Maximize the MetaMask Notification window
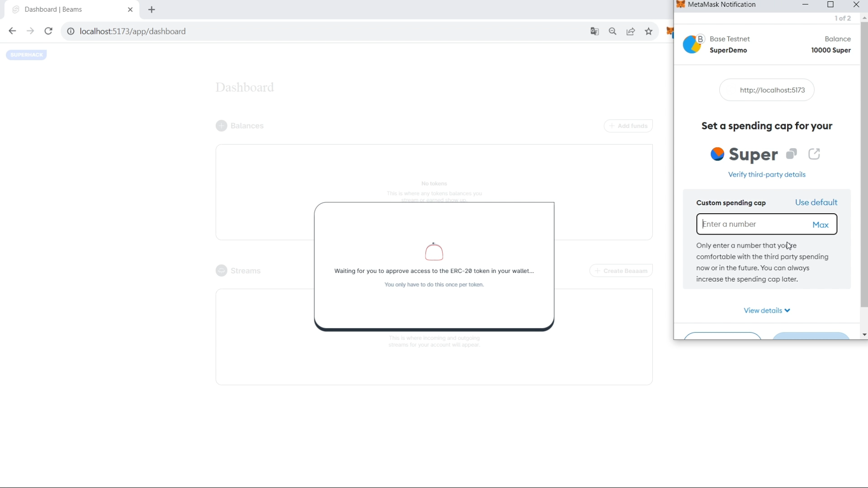The image size is (868, 488). [x=830, y=5]
